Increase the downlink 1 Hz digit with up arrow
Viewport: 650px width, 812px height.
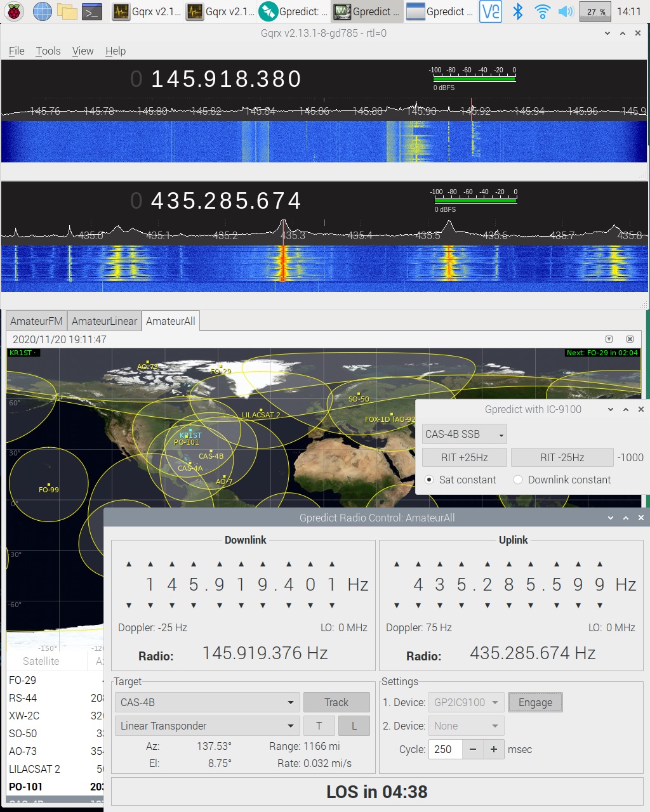(x=332, y=563)
